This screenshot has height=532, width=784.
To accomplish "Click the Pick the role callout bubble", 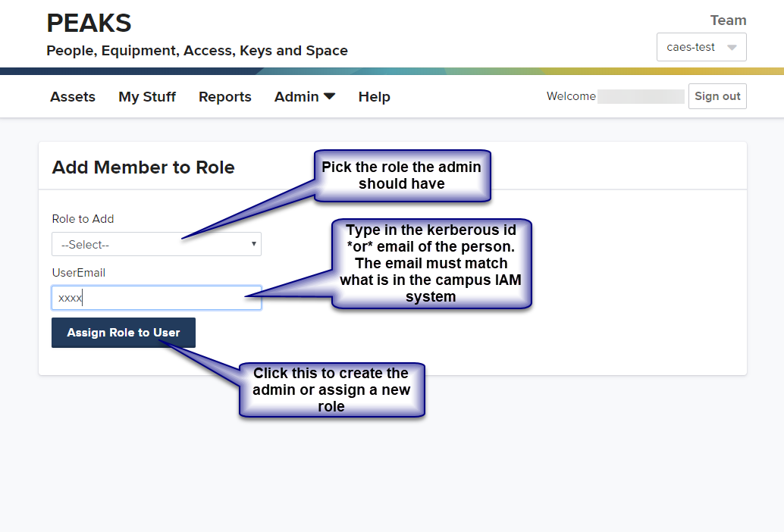I will coord(402,176).
